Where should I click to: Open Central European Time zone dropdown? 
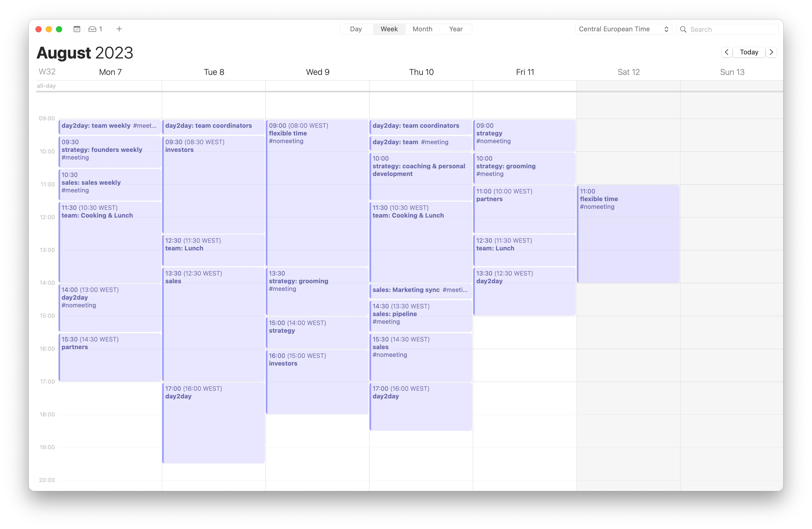[x=623, y=29]
